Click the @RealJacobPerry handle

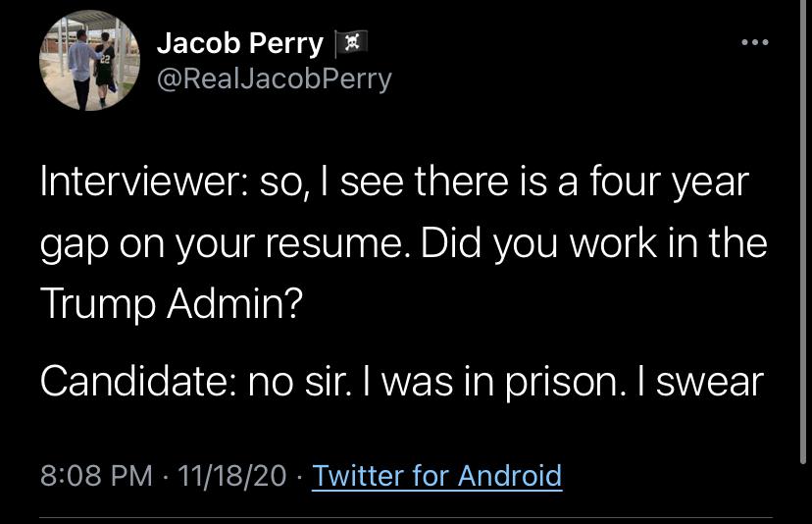pos(274,79)
